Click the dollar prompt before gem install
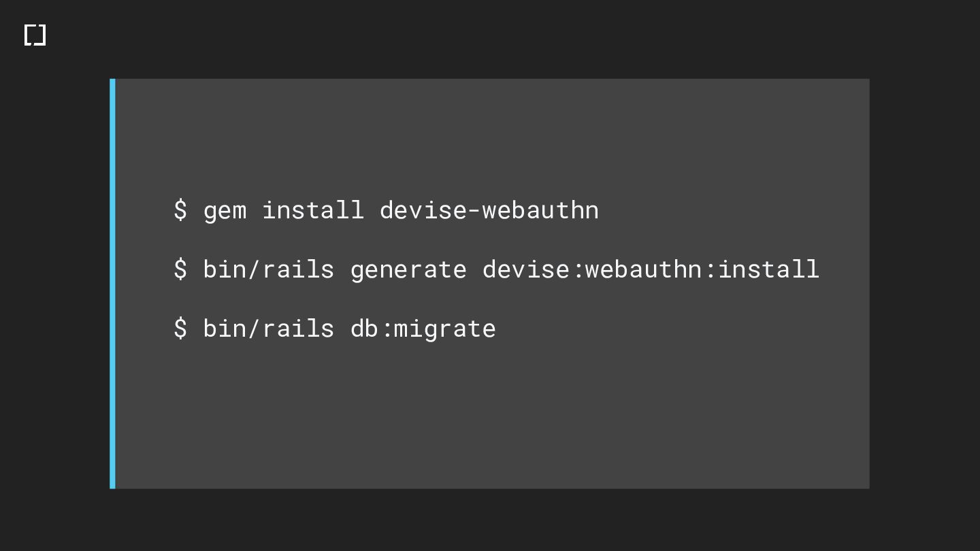Image resolution: width=980 pixels, height=551 pixels. pos(180,210)
